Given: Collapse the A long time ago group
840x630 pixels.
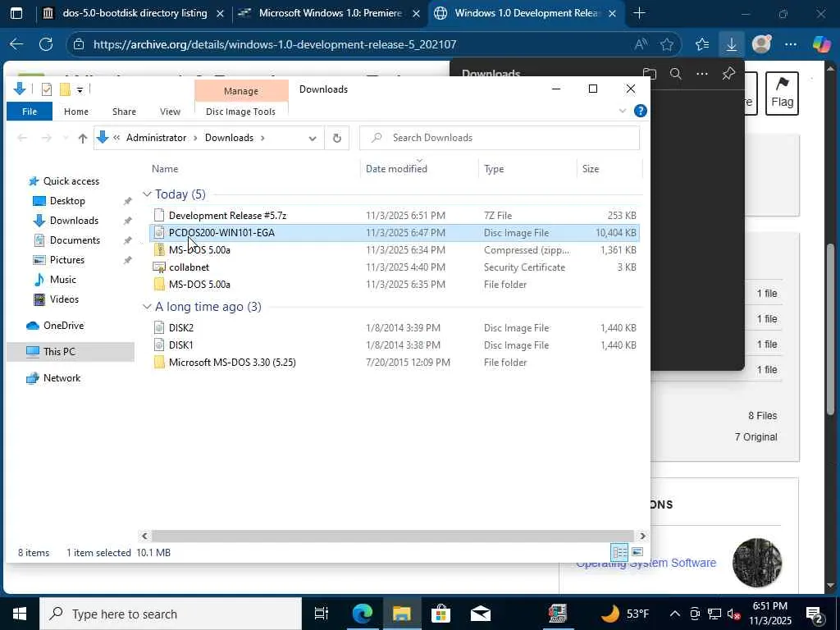Looking at the screenshot, I should pyautogui.click(x=147, y=307).
